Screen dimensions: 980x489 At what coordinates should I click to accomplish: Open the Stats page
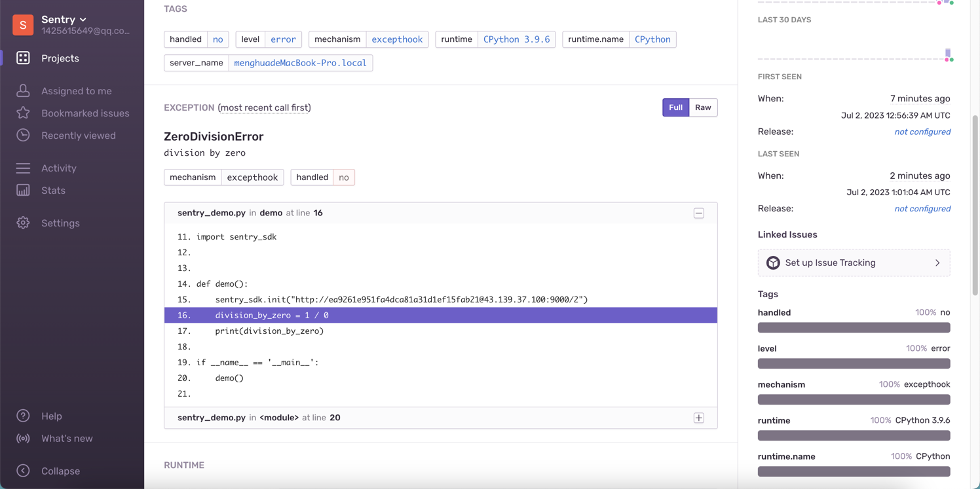(53, 190)
